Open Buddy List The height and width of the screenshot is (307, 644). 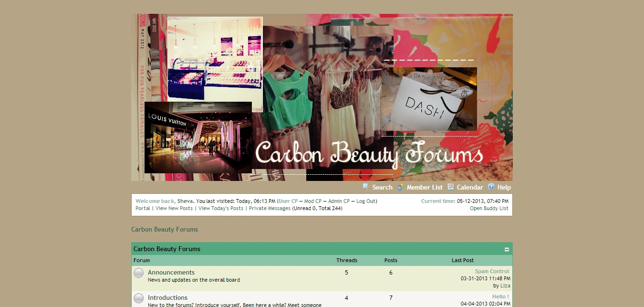pos(489,208)
